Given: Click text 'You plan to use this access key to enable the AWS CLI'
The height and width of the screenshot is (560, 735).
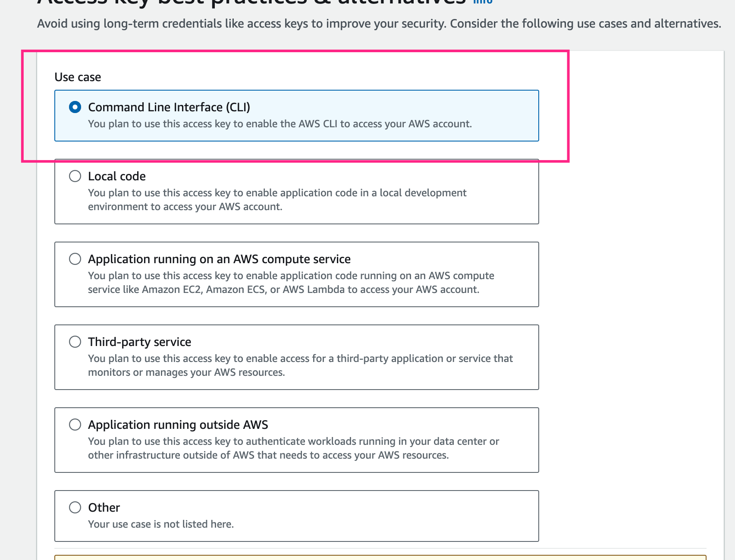Looking at the screenshot, I should tap(213, 124).
